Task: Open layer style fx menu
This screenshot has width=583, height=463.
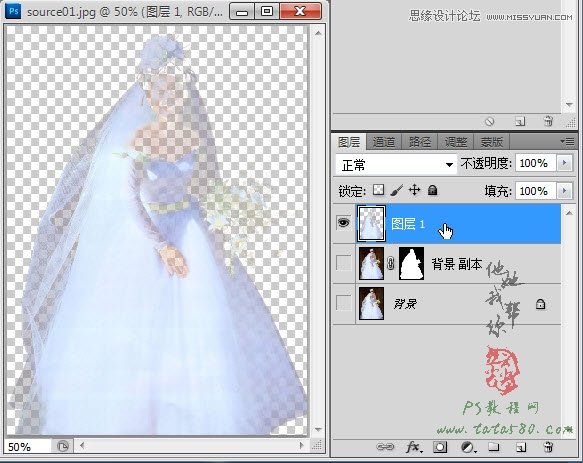Action: (x=414, y=447)
